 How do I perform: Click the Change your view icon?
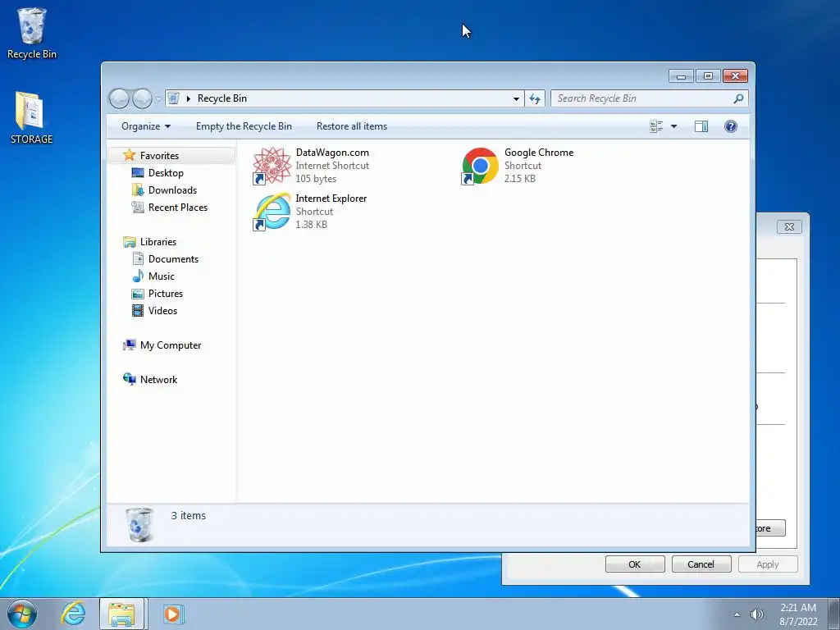tap(656, 126)
